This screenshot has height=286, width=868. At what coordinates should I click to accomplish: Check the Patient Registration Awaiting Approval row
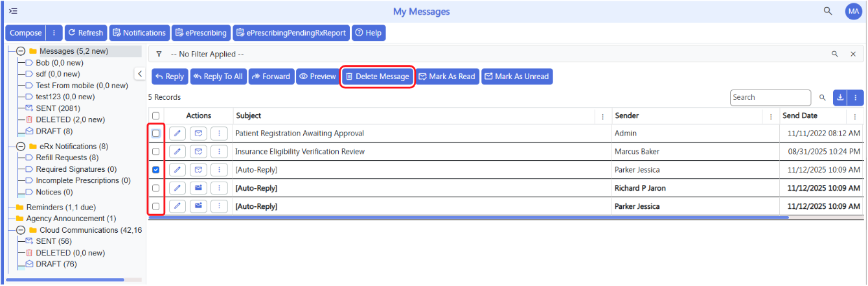pyautogui.click(x=155, y=133)
